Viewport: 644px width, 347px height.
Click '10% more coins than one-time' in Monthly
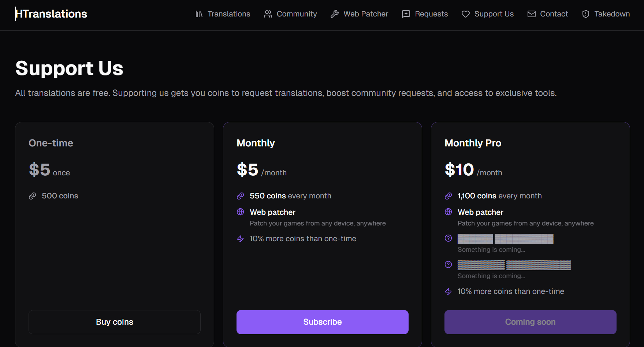(303, 239)
